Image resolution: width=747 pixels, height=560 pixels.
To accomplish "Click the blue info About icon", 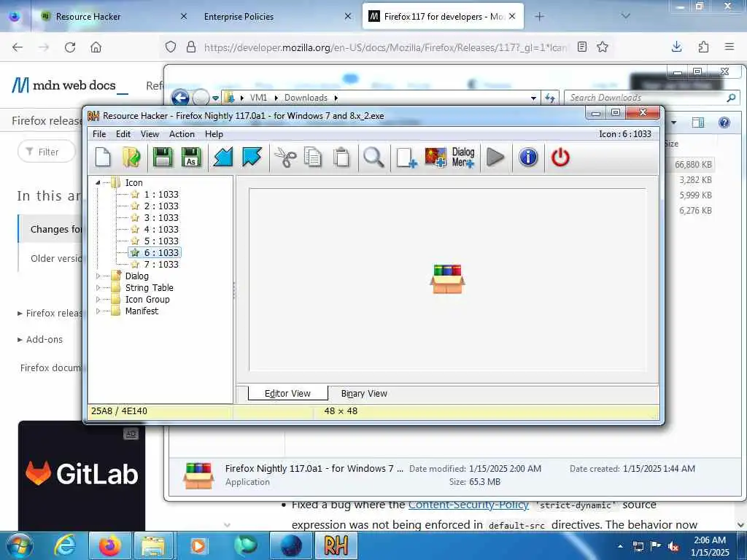I will coord(528,157).
